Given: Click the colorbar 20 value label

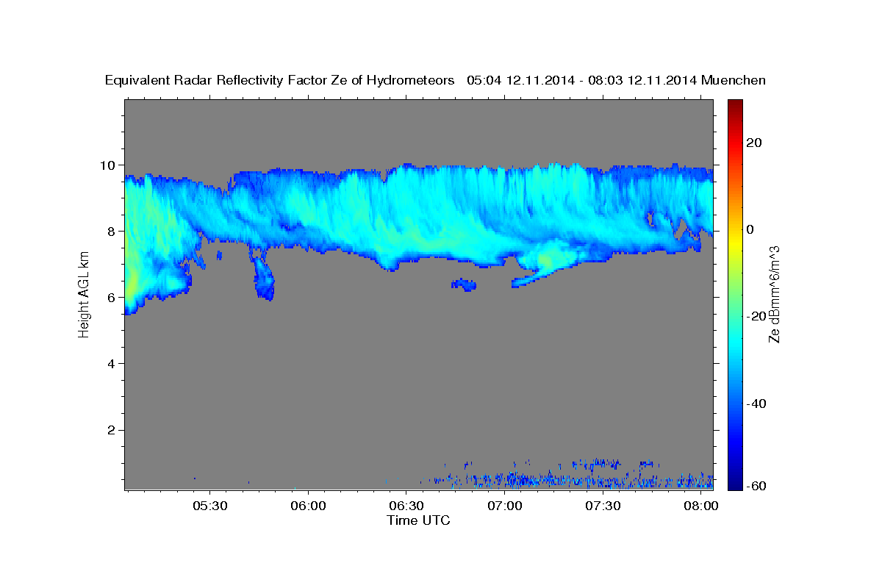Looking at the screenshot, I should pyautogui.click(x=755, y=142).
